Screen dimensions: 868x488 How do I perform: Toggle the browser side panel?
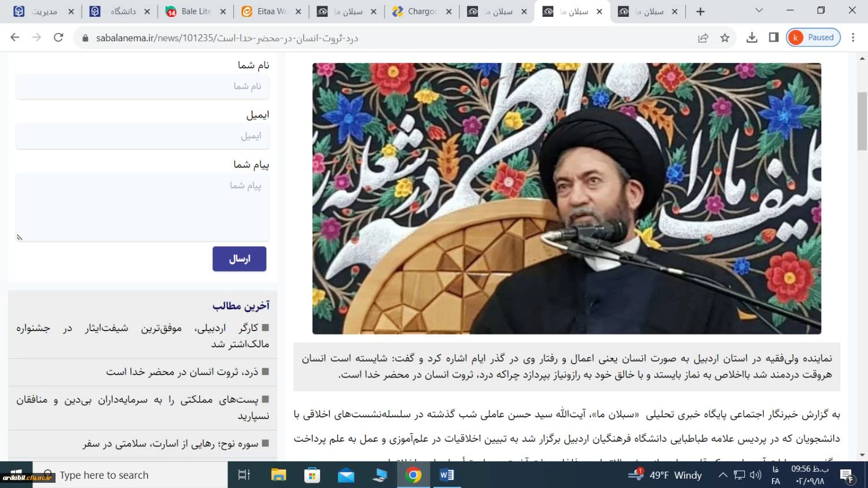774,38
